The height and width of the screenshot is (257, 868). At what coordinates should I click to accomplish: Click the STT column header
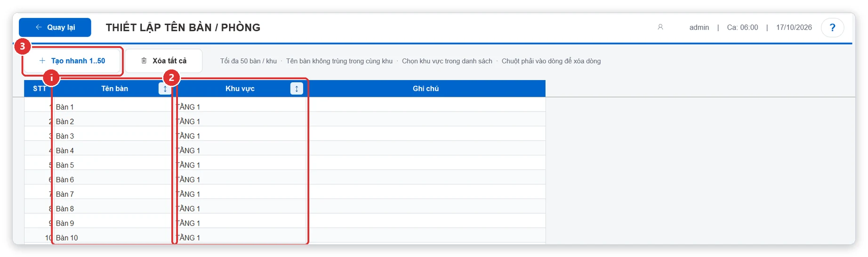39,88
